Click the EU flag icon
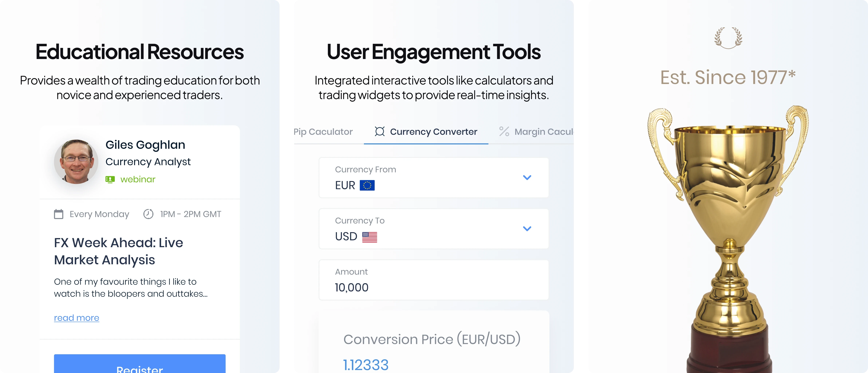868x373 pixels. (x=367, y=185)
